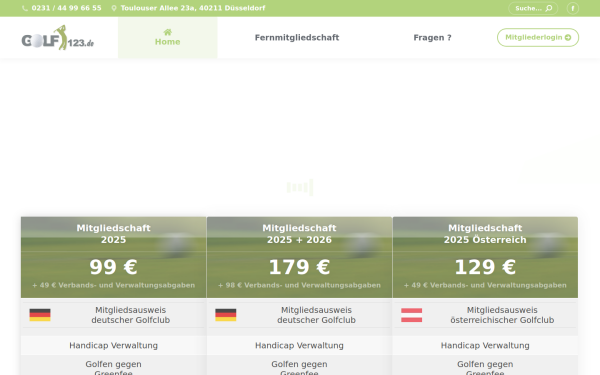Click German flag in Mitgliedschaft 2025 card
This screenshot has width=600, height=375.
pos(40,315)
